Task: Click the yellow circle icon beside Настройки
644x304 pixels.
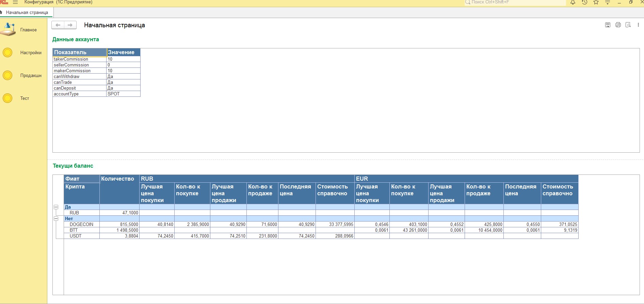Action: click(7, 52)
